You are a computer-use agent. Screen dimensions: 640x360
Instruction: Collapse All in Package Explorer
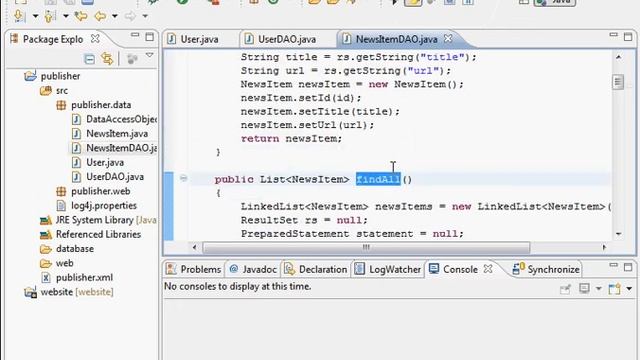tap(89, 59)
